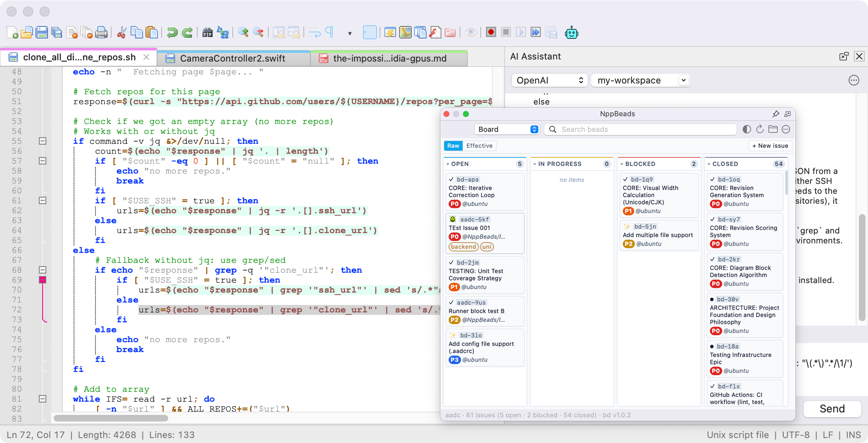Create an issue with the New issue button
The width and height of the screenshot is (868, 443).
click(770, 145)
